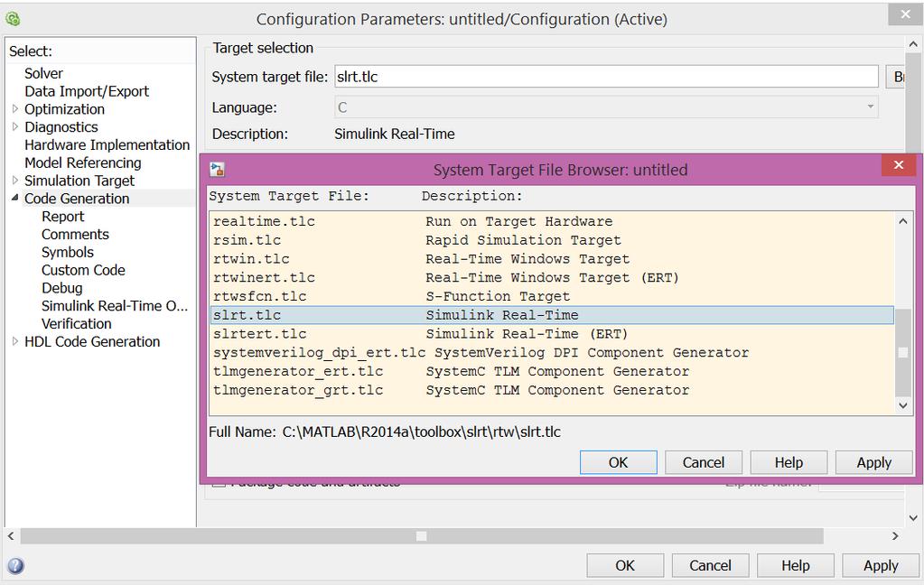Select Hardware Implementation in the tree
Viewport: 924px width, 585px height.
[107, 145]
